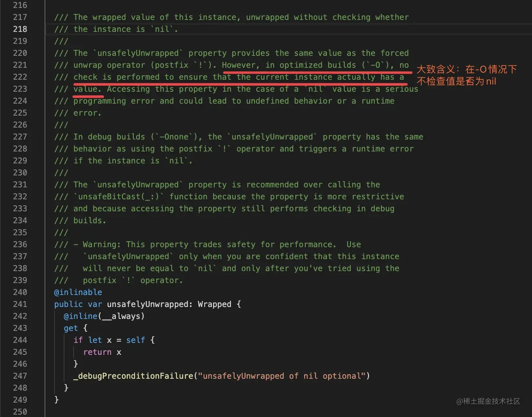Click 'return' keyword on line 245
This screenshot has height=417, width=532.
click(97, 352)
